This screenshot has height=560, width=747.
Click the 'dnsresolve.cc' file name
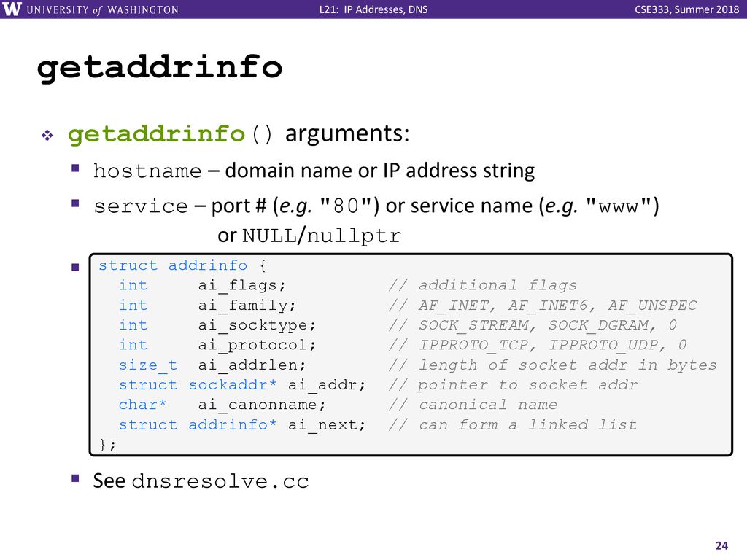click(220, 481)
